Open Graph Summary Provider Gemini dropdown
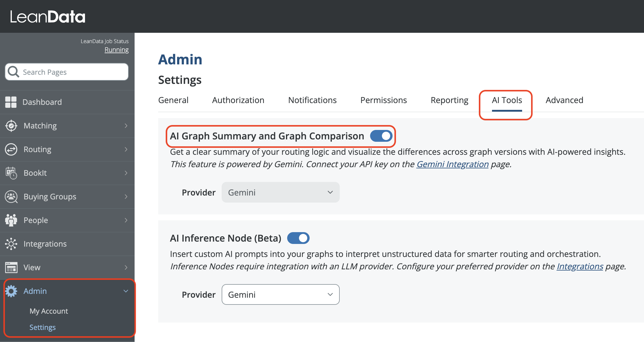The width and height of the screenshot is (644, 342). coord(280,192)
